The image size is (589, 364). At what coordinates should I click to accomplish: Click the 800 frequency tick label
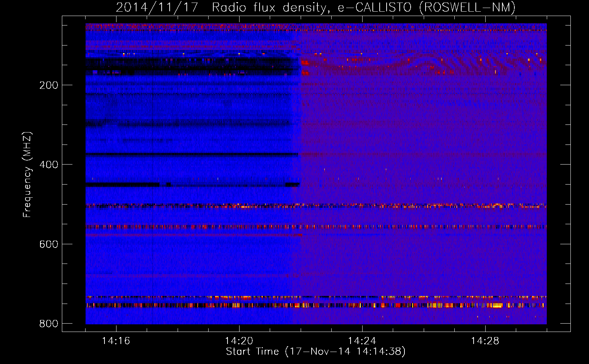click(49, 324)
